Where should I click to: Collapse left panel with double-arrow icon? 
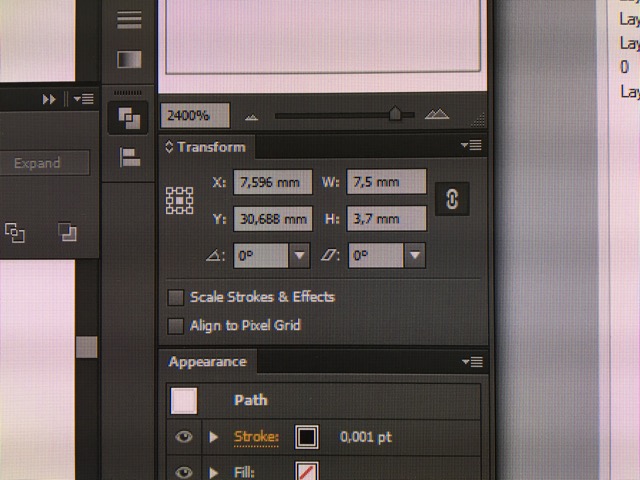coord(49,99)
